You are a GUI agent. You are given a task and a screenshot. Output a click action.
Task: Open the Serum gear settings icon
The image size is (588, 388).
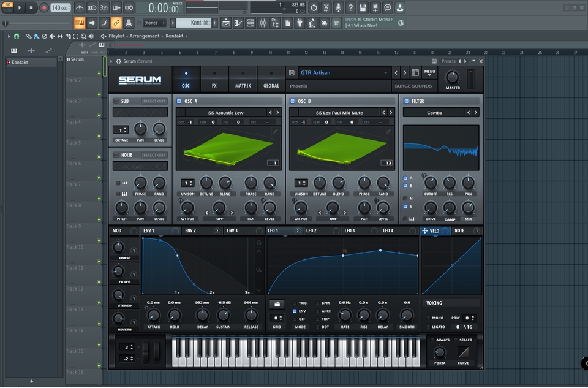(118, 61)
